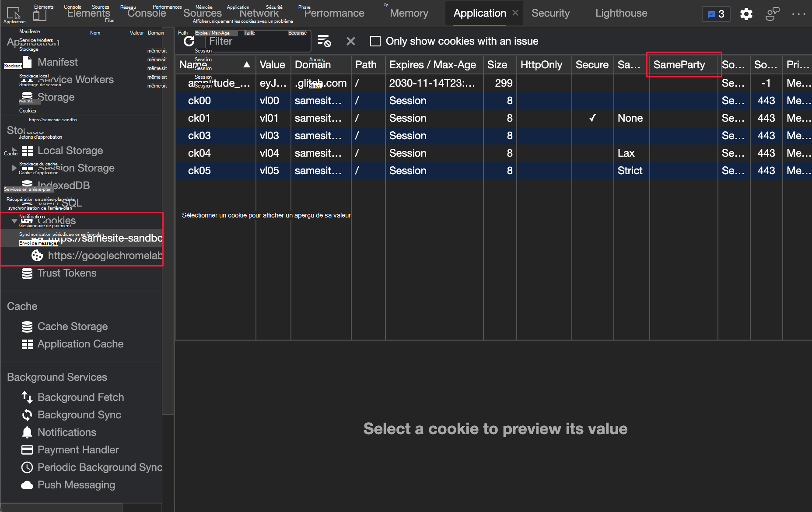Open Manifest via its document icon

27,62
